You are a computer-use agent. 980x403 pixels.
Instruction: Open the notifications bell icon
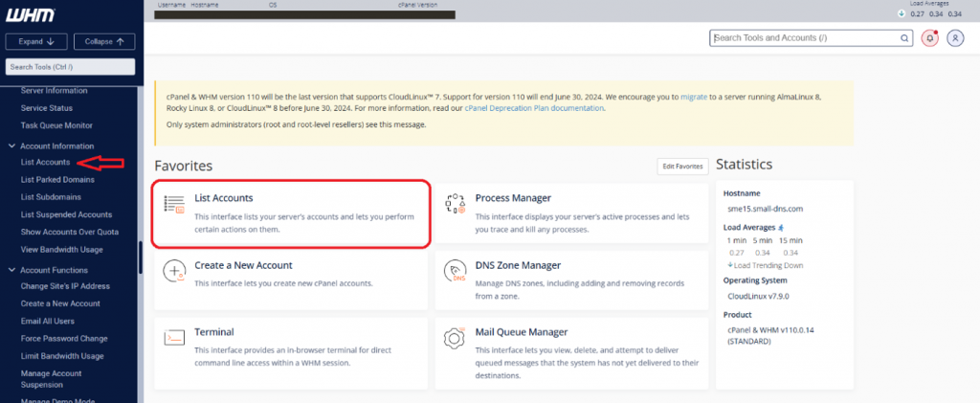point(929,38)
